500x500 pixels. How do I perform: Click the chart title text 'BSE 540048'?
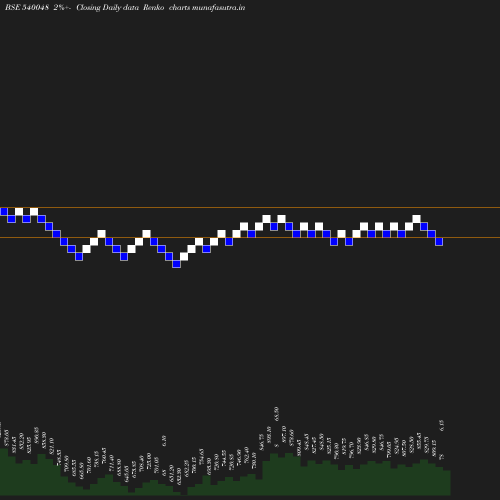(27, 7)
